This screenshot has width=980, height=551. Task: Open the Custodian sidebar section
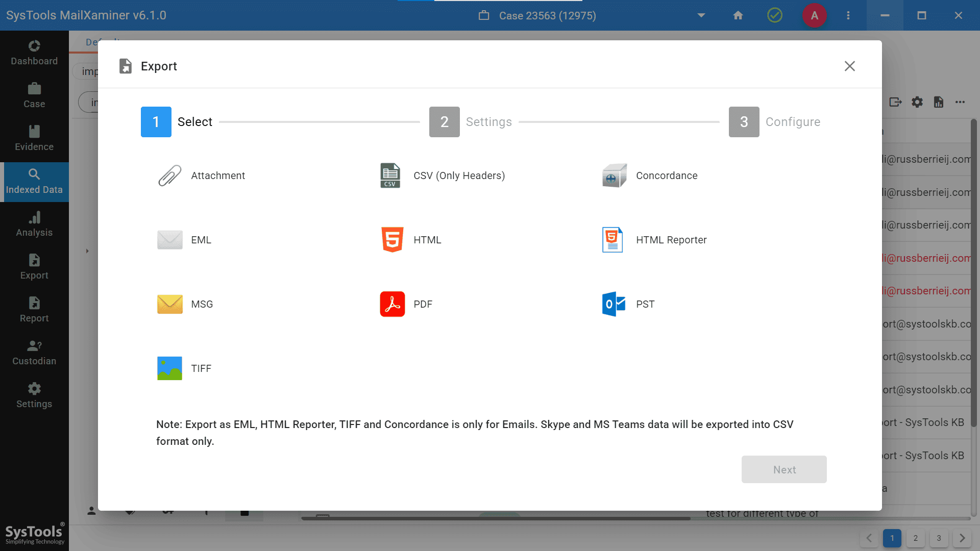click(x=34, y=353)
